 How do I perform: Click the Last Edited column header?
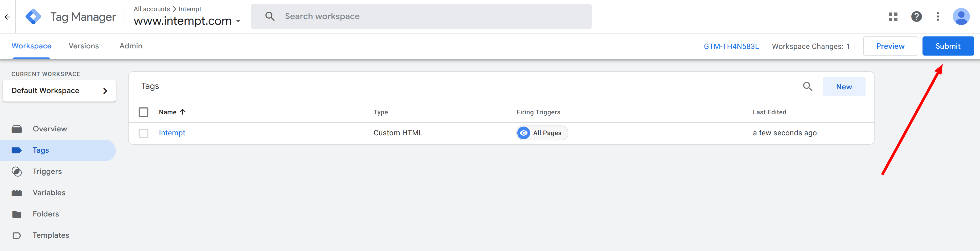769,112
